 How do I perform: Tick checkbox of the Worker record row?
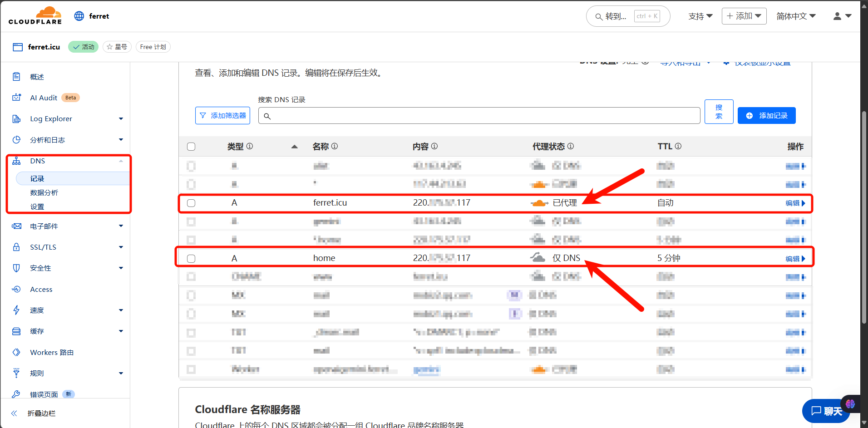pyautogui.click(x=191, y=369)
